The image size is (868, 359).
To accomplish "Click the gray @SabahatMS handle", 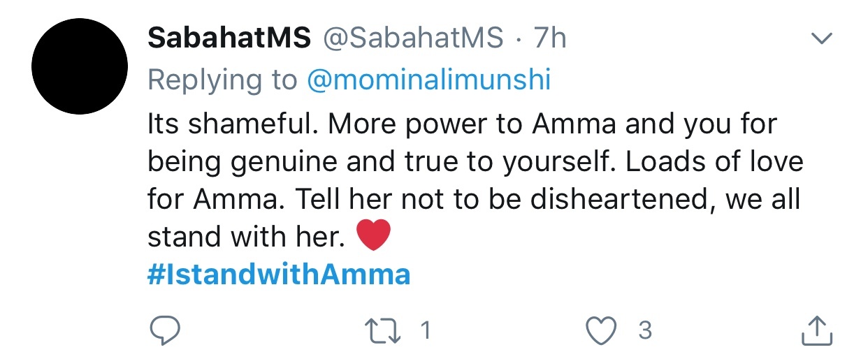I will (412, 39).
